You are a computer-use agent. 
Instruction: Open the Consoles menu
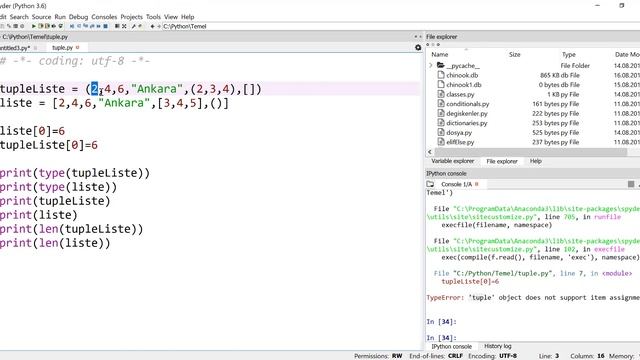[x=104, y=17]
